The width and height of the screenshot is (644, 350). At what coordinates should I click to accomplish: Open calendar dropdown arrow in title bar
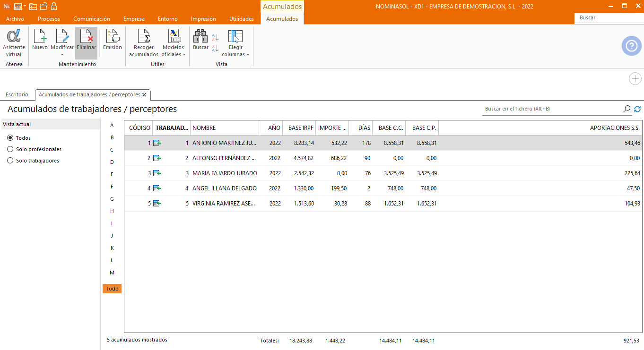coord(25,6)
